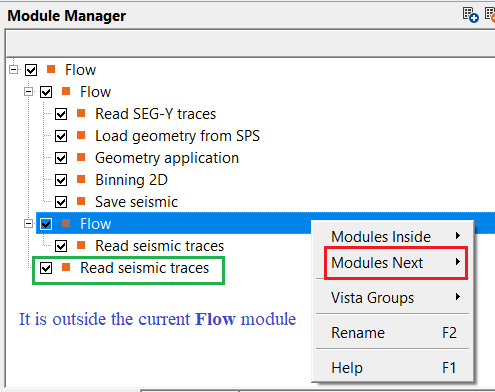Toggle the Geometry application checkbox
This screenshot has height=392, width=495.
click(x=61, y=158)
